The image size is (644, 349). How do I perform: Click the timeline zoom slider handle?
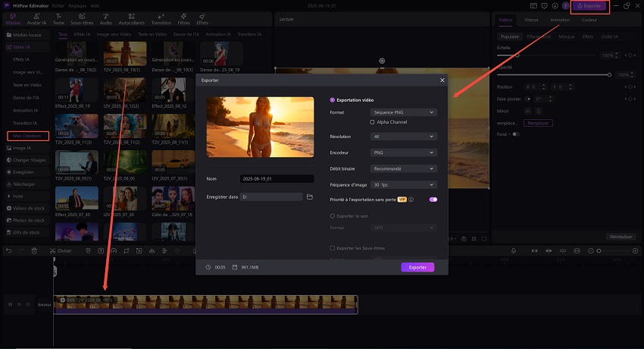599,251
